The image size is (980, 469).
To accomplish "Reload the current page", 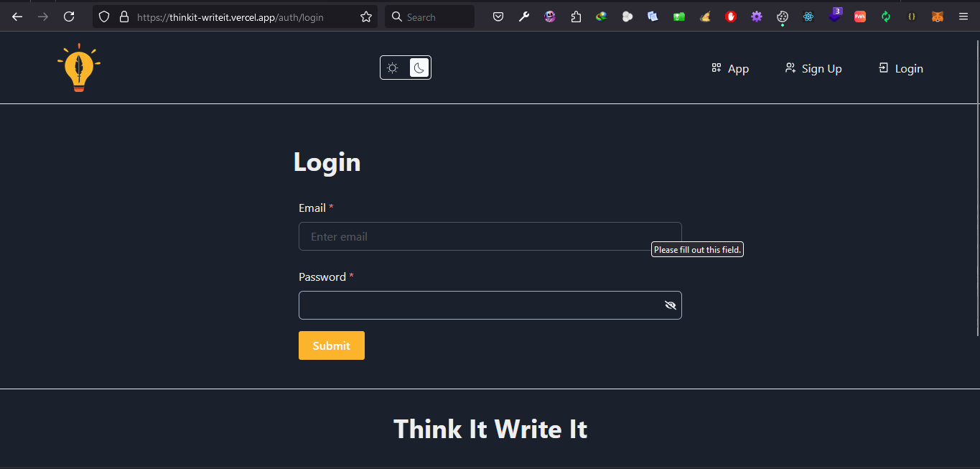I will 69,17.
